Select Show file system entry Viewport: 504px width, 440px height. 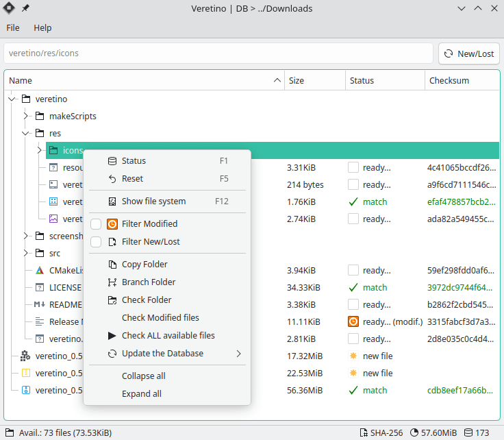[x=153, y=201]
